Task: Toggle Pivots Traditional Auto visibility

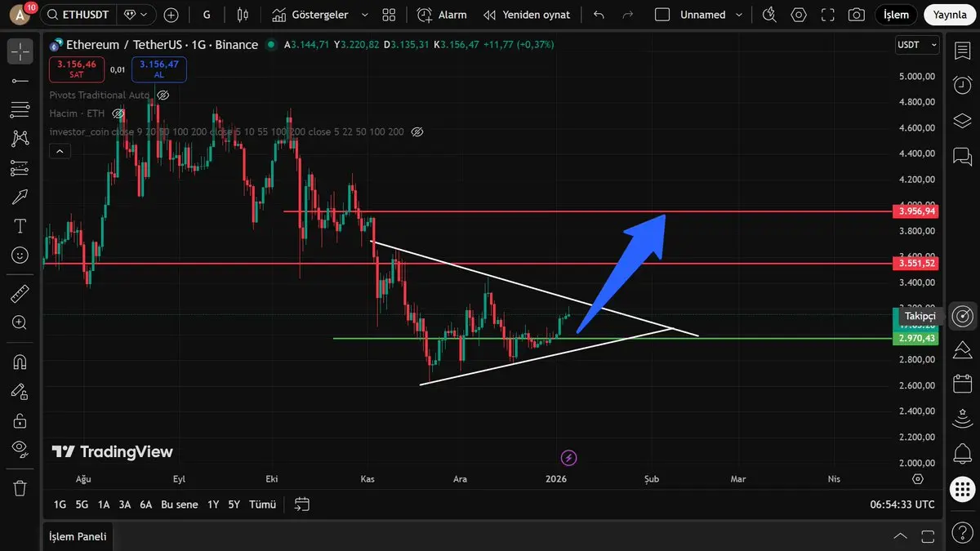Action: click(x=163, y=96)
